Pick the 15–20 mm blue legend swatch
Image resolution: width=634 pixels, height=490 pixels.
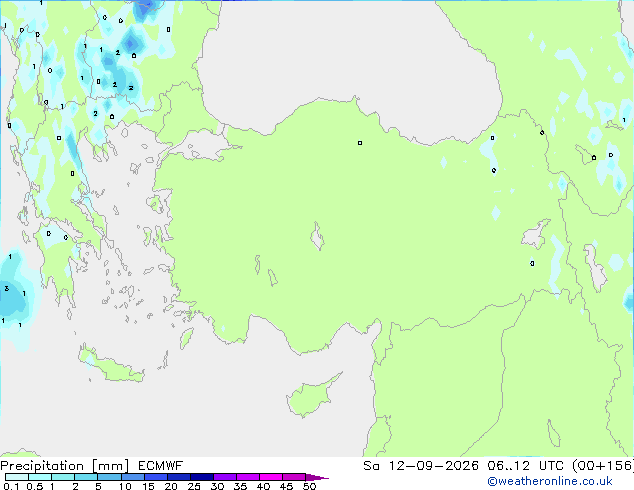[x=156, y=477]
